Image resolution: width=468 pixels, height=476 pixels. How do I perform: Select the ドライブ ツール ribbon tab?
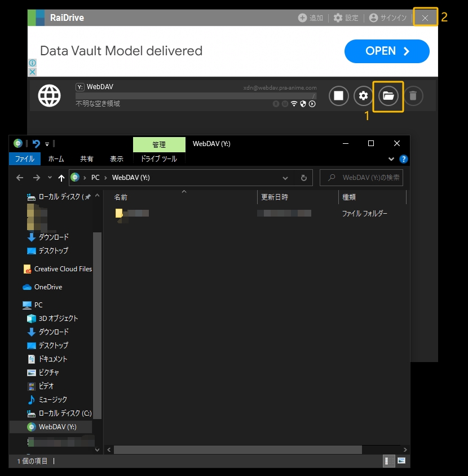tap(159, 159)
